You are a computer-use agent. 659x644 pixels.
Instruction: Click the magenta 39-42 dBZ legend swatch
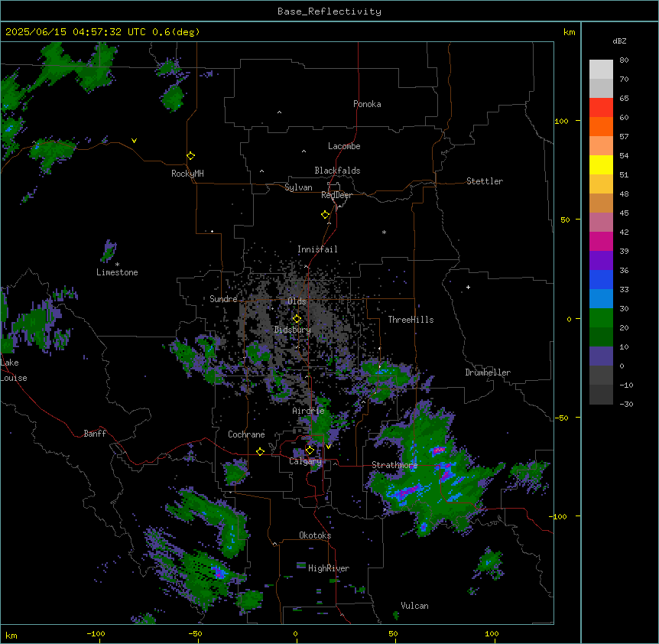(601, 241)
